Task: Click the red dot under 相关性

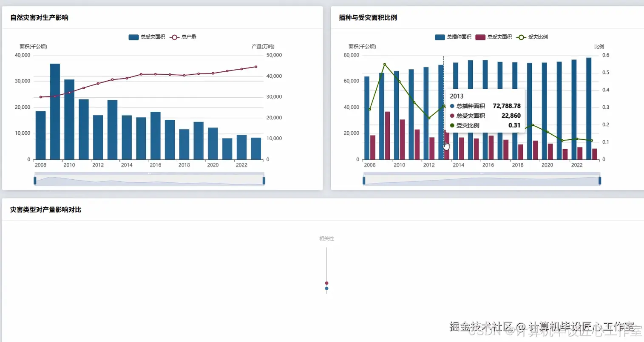Action: click(x=326, y=283)
